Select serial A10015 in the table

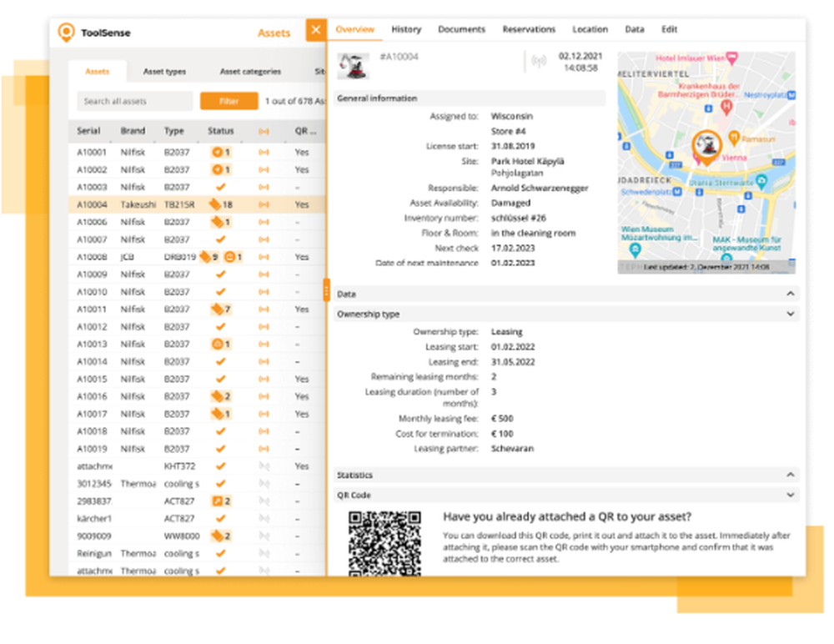pos(92,379)
